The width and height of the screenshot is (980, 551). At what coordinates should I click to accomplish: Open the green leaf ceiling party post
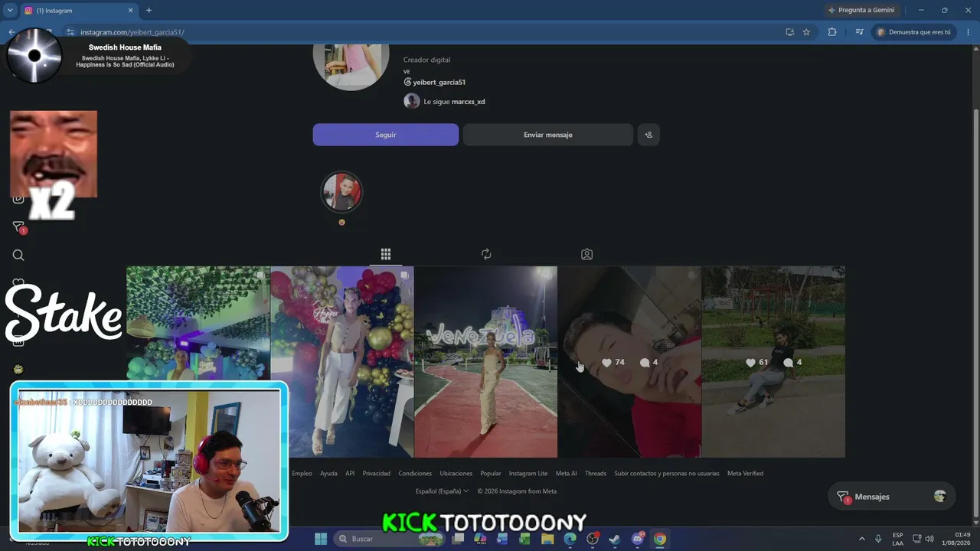click(x=198, y=323)
